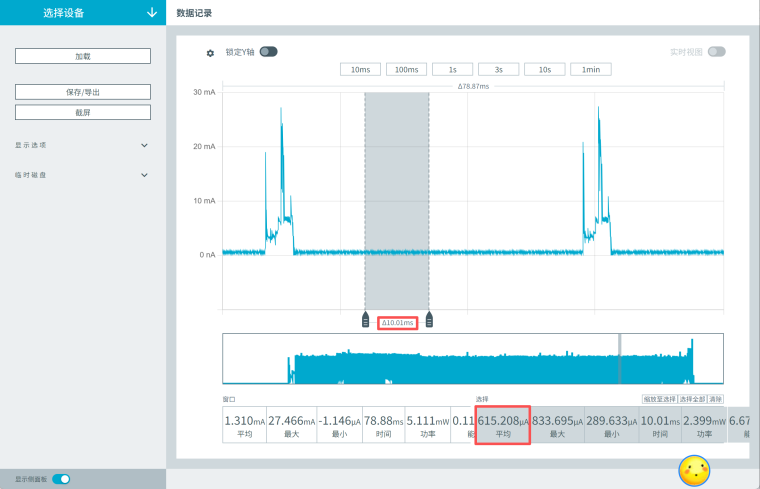This screenshot has height=489, width=760.
Task: Click the 选择 selection stats heading
Action: (482, 399)
